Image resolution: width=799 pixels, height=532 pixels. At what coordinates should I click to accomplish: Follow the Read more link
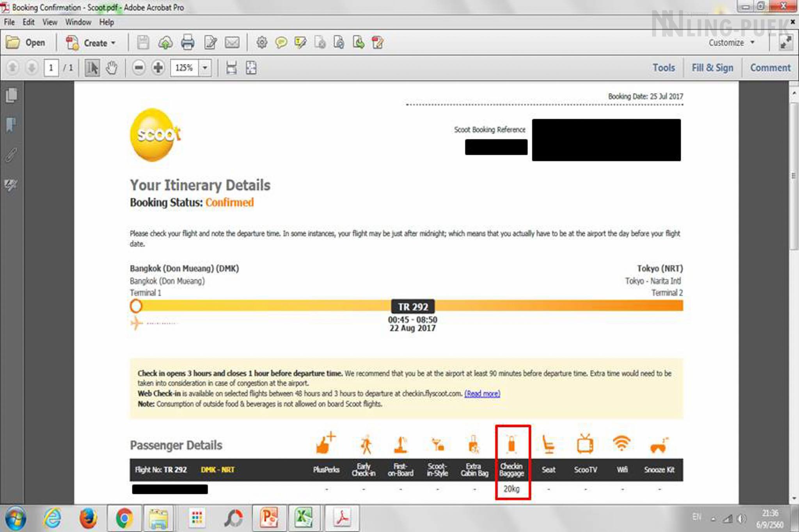point(482,394)
